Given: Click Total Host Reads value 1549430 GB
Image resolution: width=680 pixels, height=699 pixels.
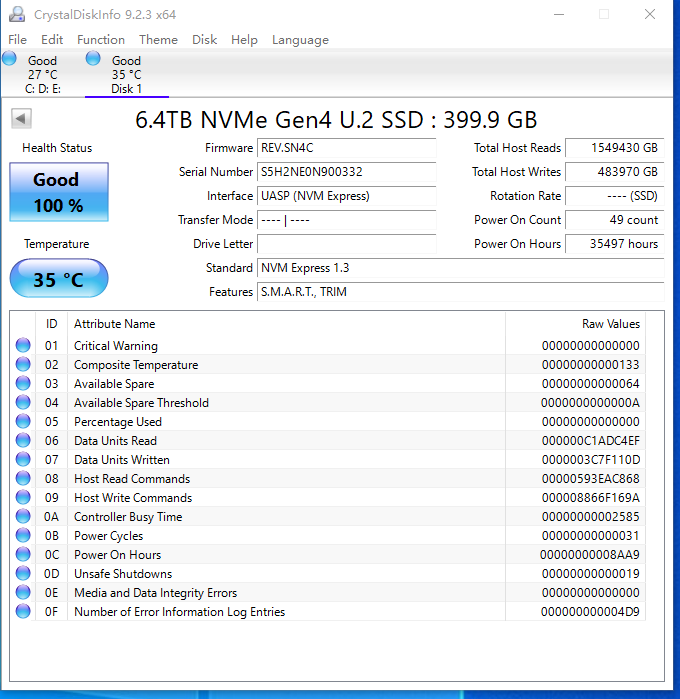Looking at the screenshot, I should tap(615, 148).
